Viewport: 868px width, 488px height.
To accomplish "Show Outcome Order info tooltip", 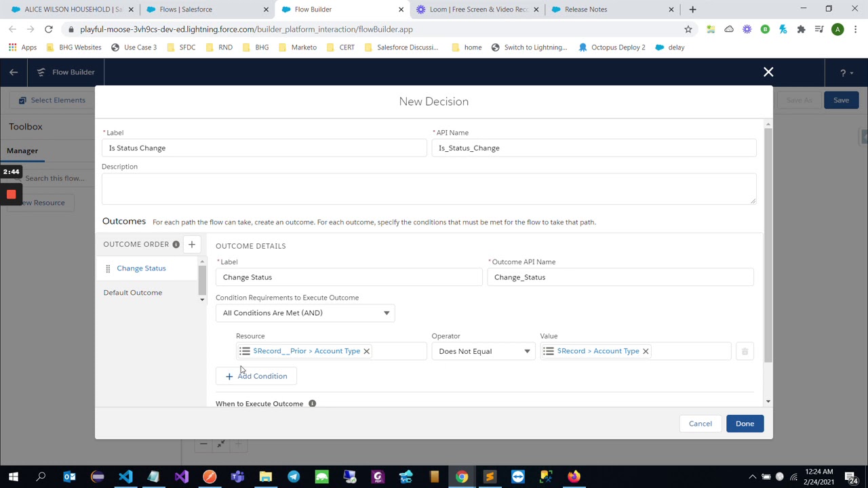I will pyautogui.click(x=176, y=244).
